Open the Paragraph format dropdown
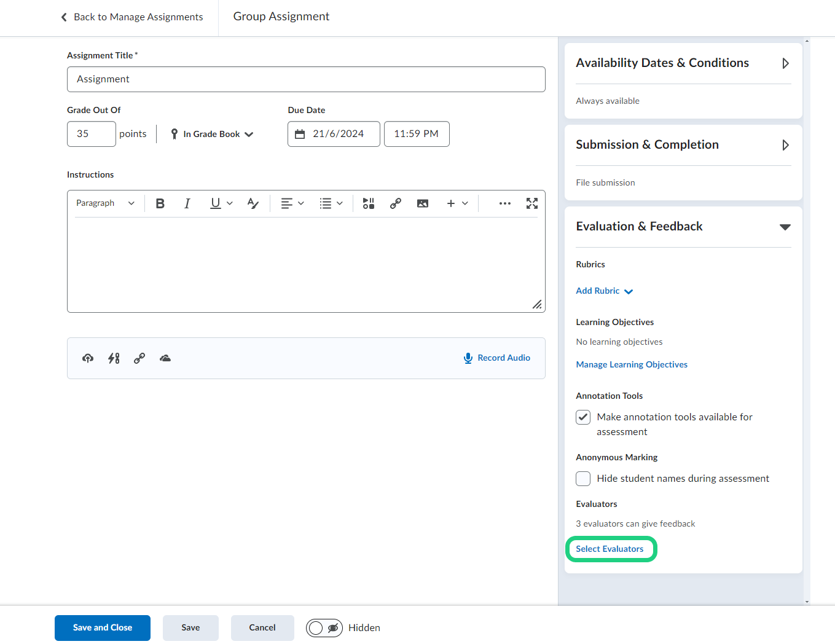The height and width of the screenshot is (644, 835). coord(105,203)
